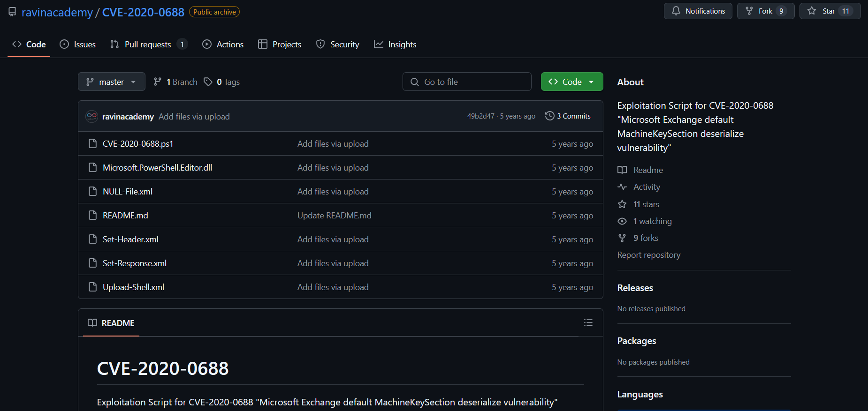Click the Star count 11 badge
Viewport: 868px width, 411px height.
pyautogui.click(x=846, y=11)
